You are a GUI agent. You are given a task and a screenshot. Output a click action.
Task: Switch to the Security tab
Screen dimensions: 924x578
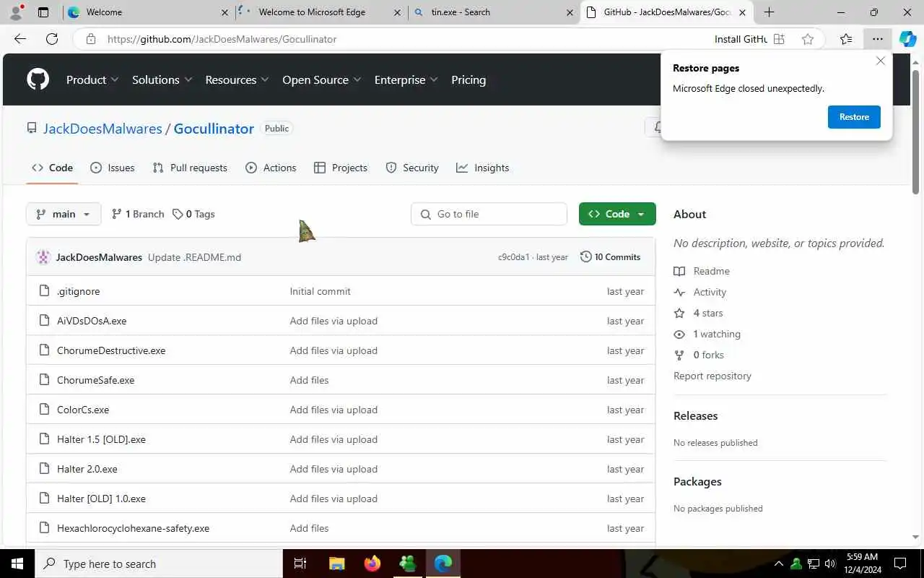pos(412,168)
